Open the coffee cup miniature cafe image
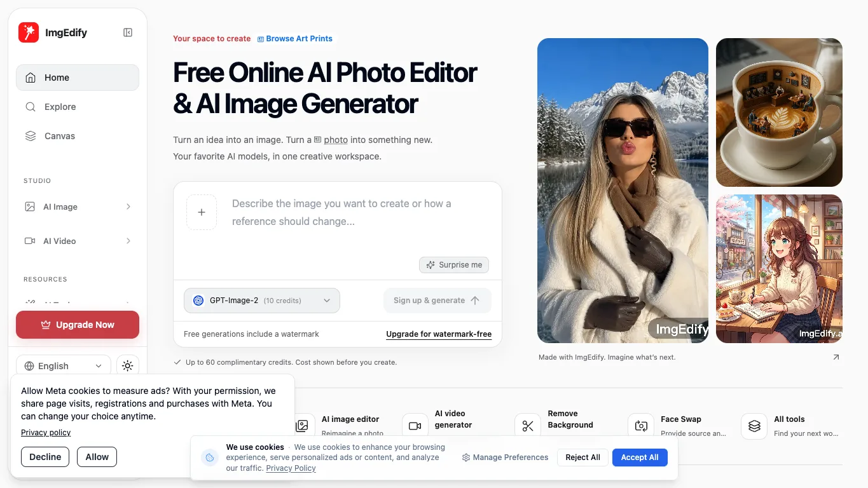868x488 pixels. 779,112
